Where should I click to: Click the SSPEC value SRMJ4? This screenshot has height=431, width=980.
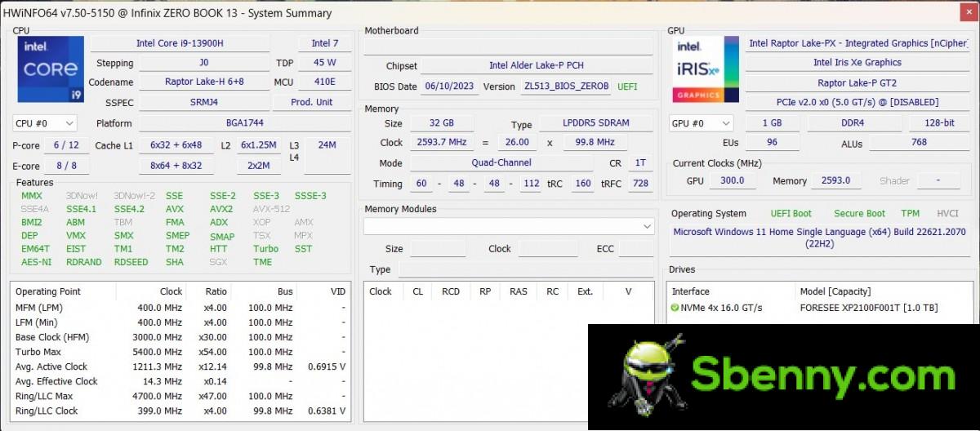[203, 102]
